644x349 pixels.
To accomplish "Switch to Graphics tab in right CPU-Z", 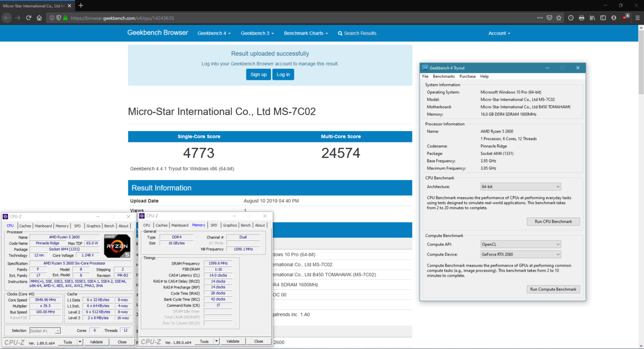I will point(230,225).
